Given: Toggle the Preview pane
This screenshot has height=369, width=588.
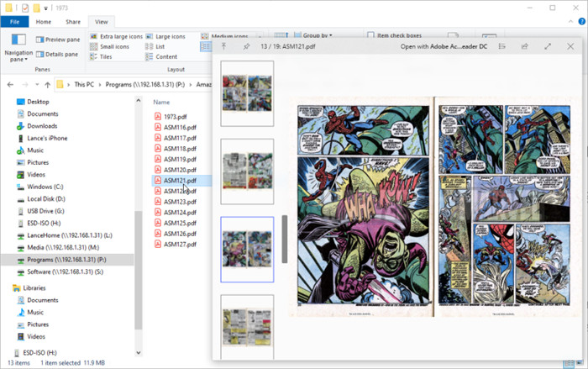Looking at the screenshot, I should click(58, 40).
